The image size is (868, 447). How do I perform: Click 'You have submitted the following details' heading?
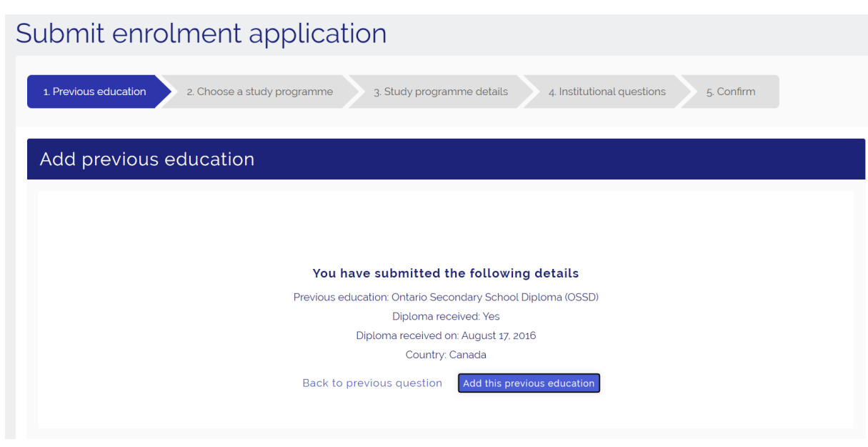pos(446,273)
